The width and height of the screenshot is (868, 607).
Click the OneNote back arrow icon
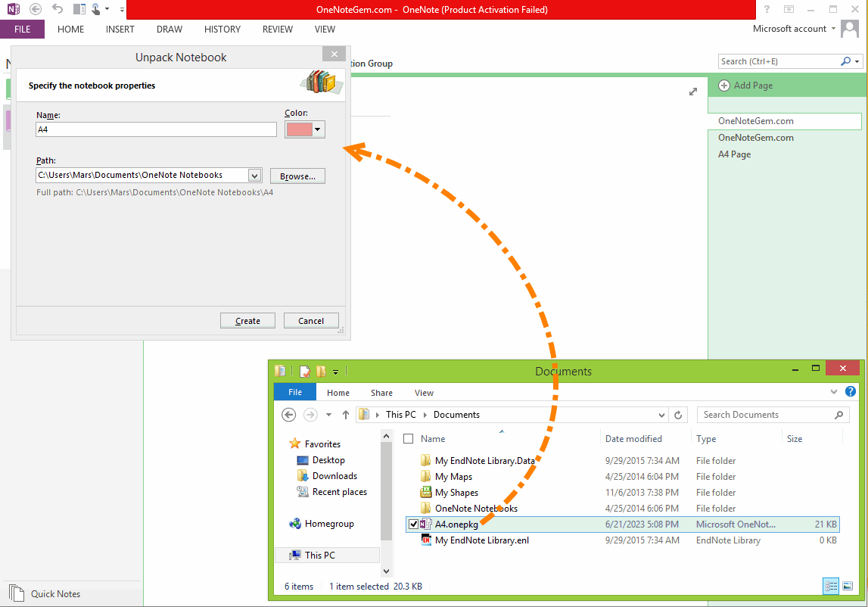point(36,9)
